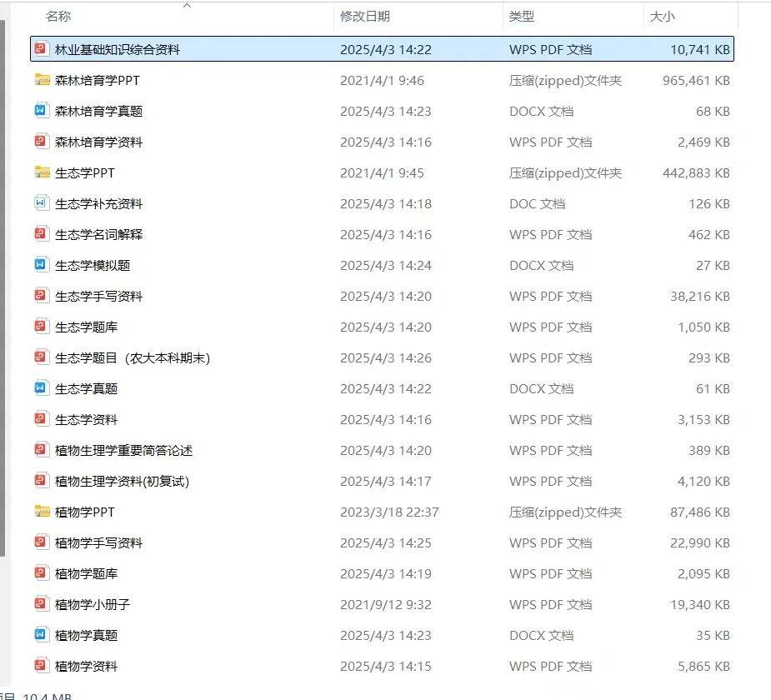The image size is (771, 700).
Task: Open the WPS PDF icon of 林业基础知识综合资料
Action: 42,49
